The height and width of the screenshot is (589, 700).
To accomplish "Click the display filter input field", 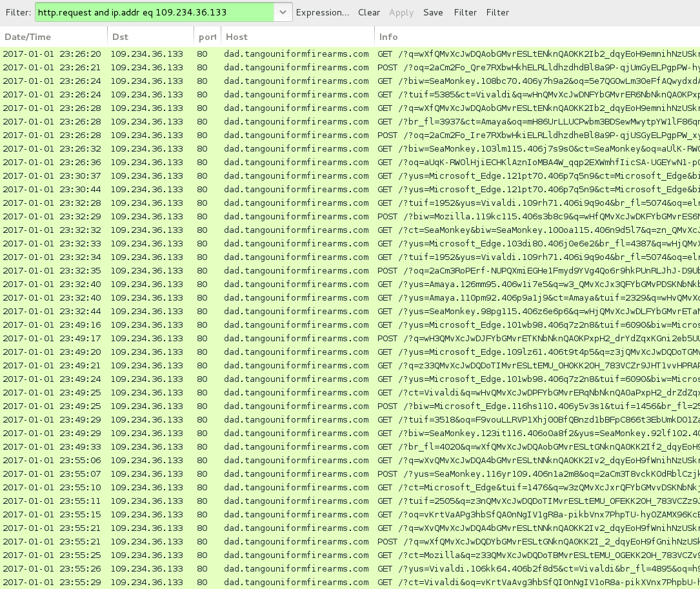I will (154, 12).
